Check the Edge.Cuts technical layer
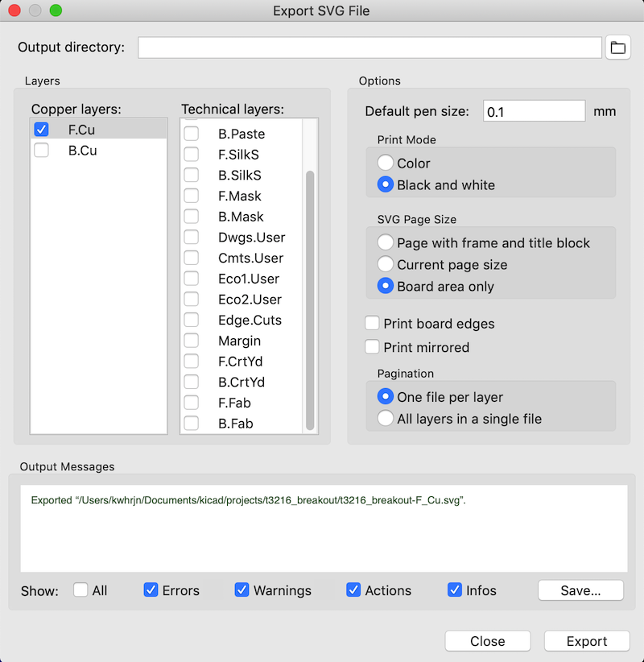Image resolution: width=644 pixels, height=662 pixels. [x=191, y=320]
